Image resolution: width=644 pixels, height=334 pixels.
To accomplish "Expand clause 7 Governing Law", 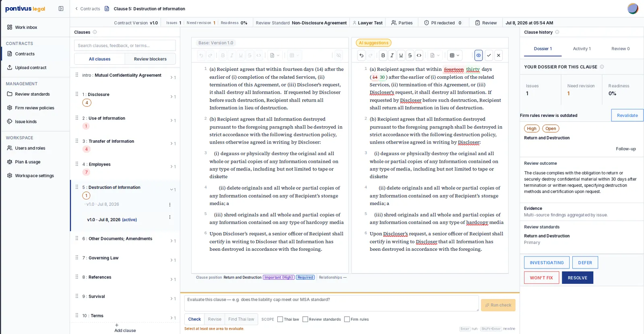I will 173,260.
